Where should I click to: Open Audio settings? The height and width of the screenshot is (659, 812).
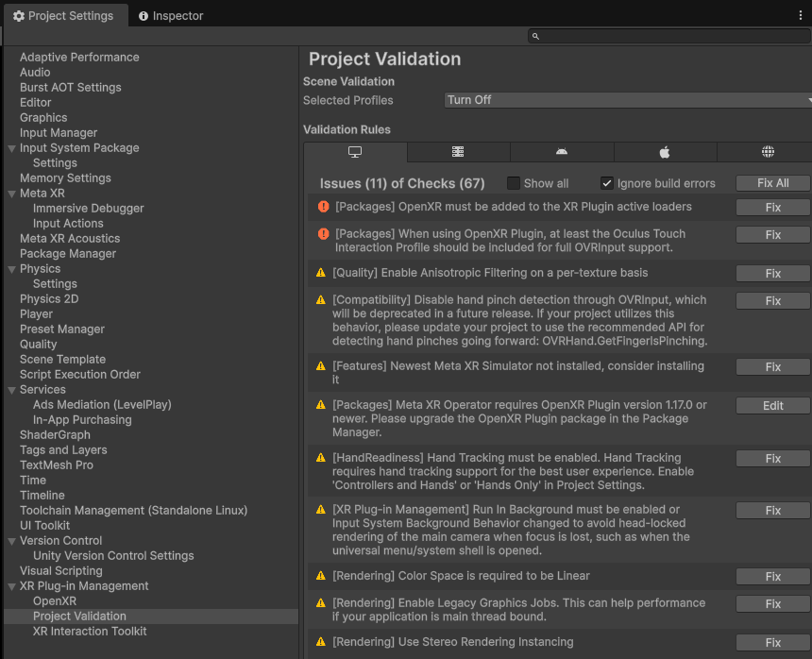(x=35, y=72)
